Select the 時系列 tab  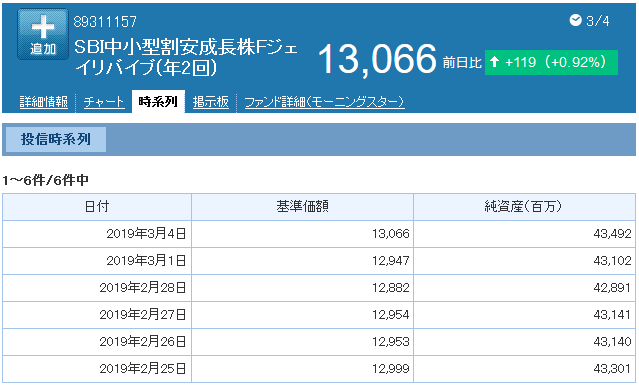[158, 101]
